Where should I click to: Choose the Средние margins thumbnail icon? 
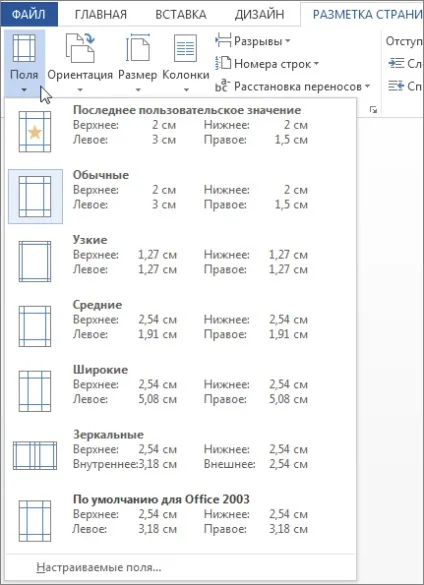(x=35, y=326)
